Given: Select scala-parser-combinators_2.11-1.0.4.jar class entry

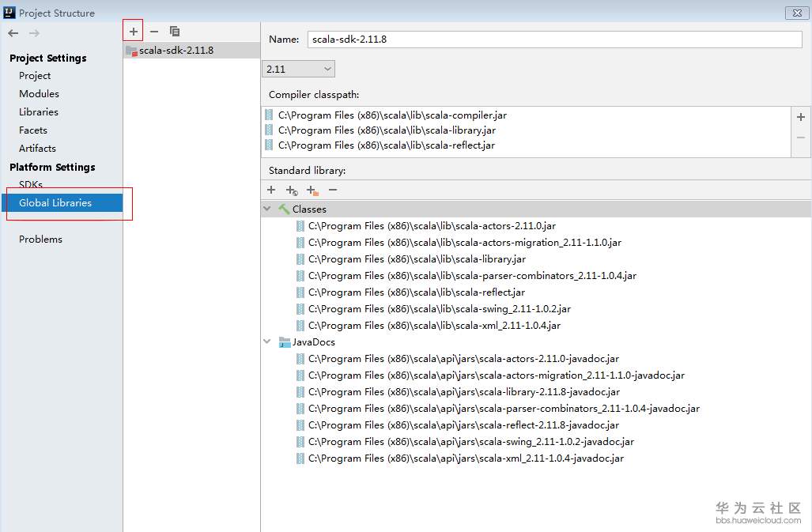Looking at the screenshot, I should (472, 275).
